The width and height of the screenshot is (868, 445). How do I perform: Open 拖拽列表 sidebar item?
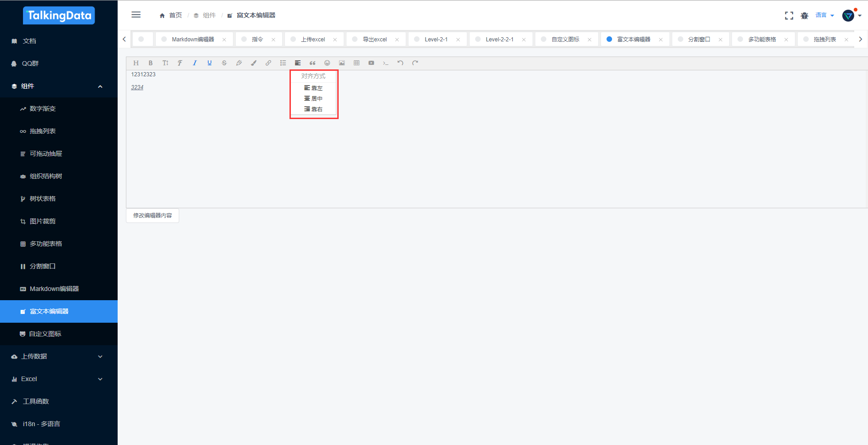point(59,131)
